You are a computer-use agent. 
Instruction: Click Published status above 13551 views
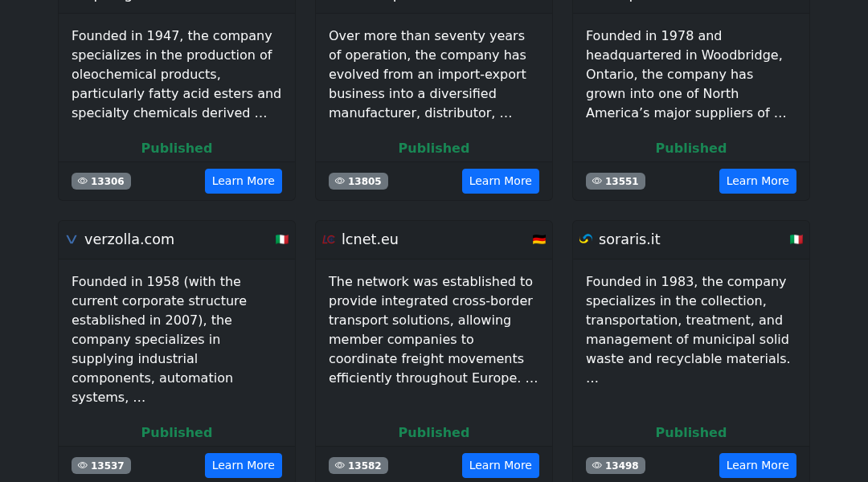(691, 149)
